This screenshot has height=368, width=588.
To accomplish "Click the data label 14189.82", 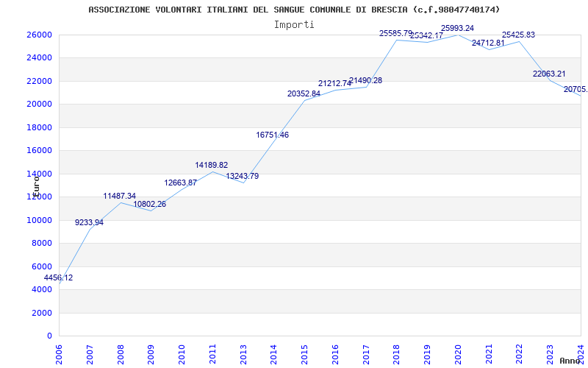I will (212, 165).
